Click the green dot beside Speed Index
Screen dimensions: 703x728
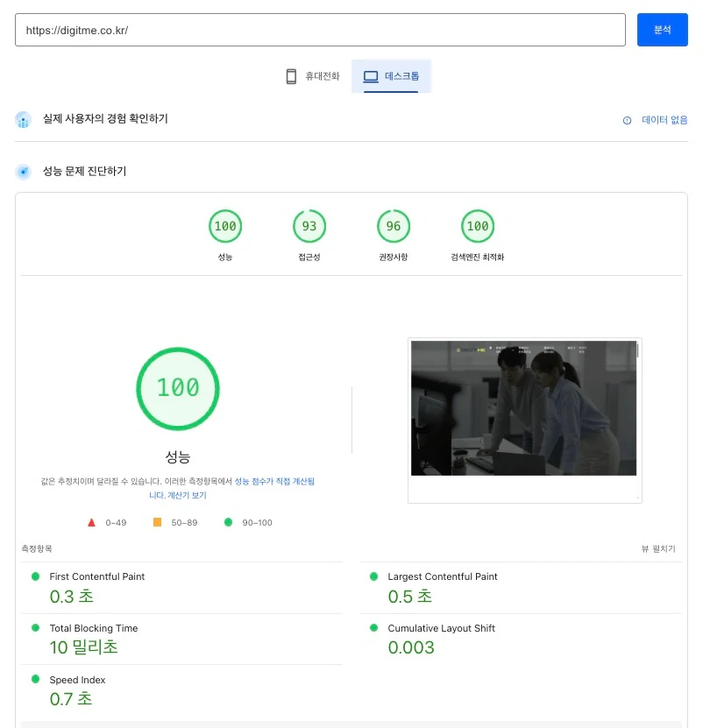pos(35,679)
